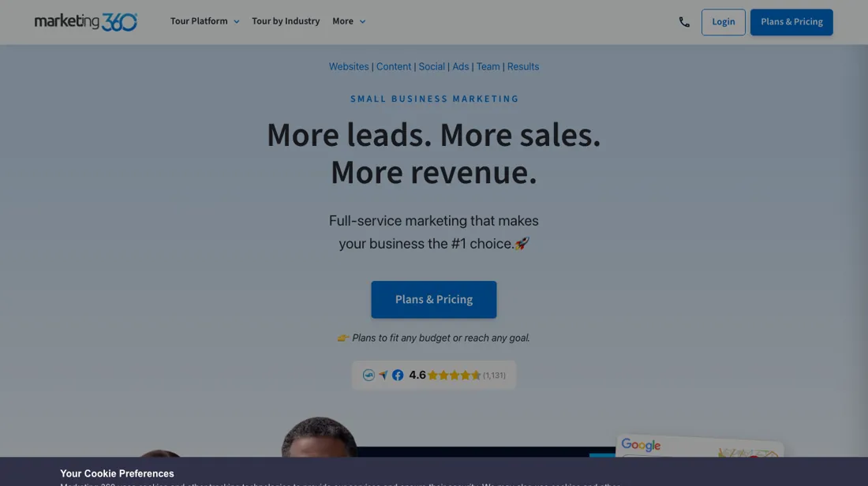
Task: Expand the More dropdown chevron
Action: pos(363,21)
